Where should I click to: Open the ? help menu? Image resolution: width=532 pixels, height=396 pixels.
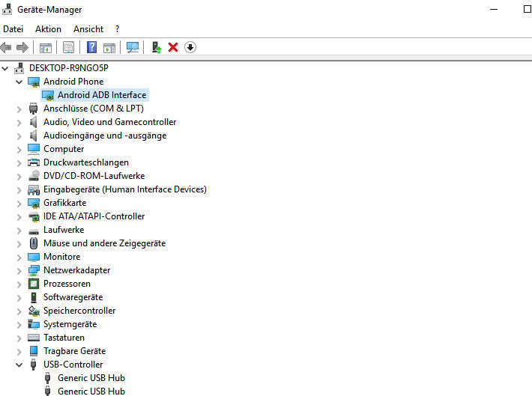117,29
